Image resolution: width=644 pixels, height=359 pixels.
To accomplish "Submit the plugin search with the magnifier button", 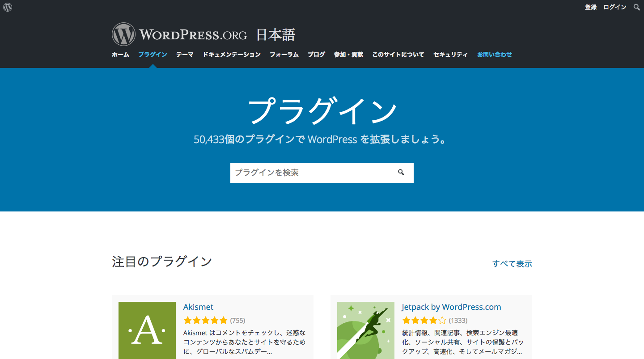I will pos(401,172).
